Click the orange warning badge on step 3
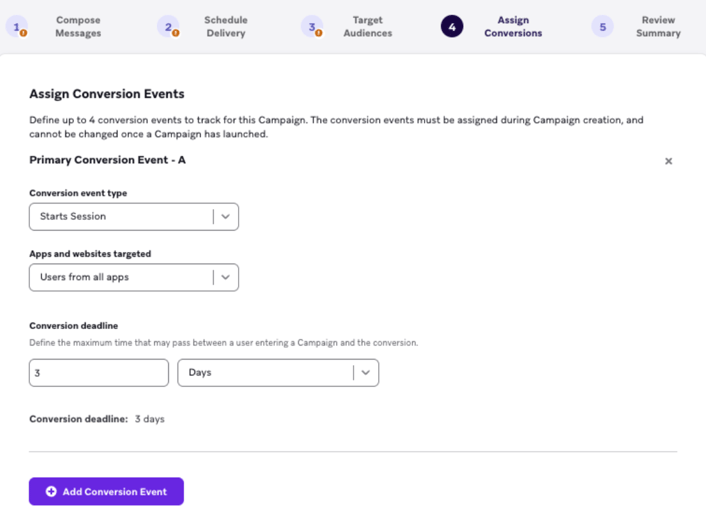 319,33
